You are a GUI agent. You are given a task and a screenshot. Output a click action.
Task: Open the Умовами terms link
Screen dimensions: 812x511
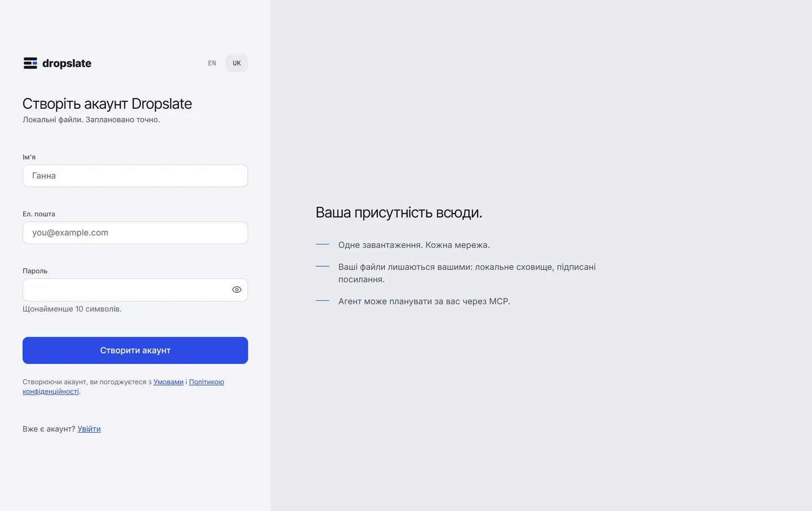click(169, 382)
